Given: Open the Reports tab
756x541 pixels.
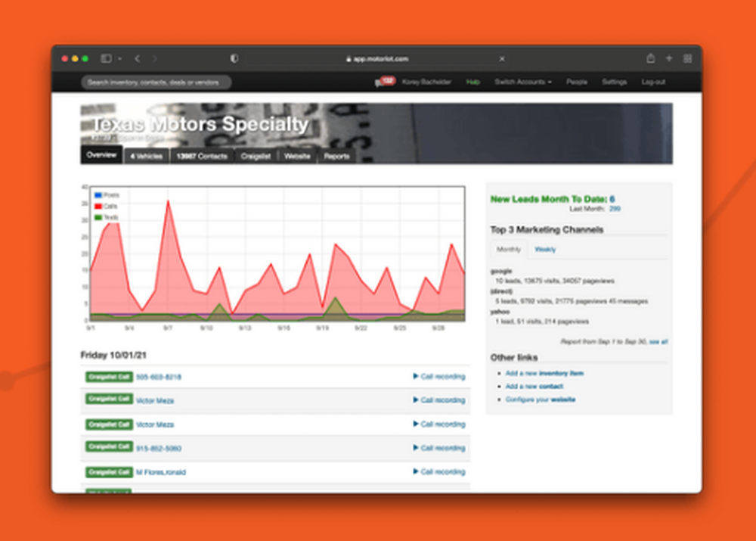Looking at the screenshot, I should (336, 157).
